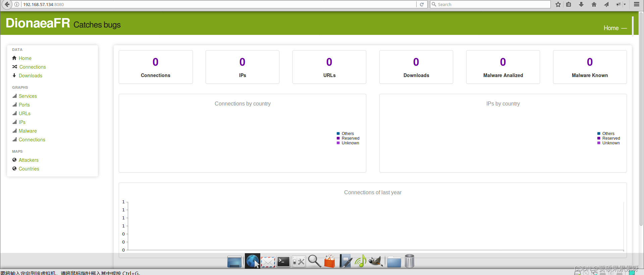Click the IPs count card
The height and width of the screenshot is (275, 644).
[x=243, y=67]
